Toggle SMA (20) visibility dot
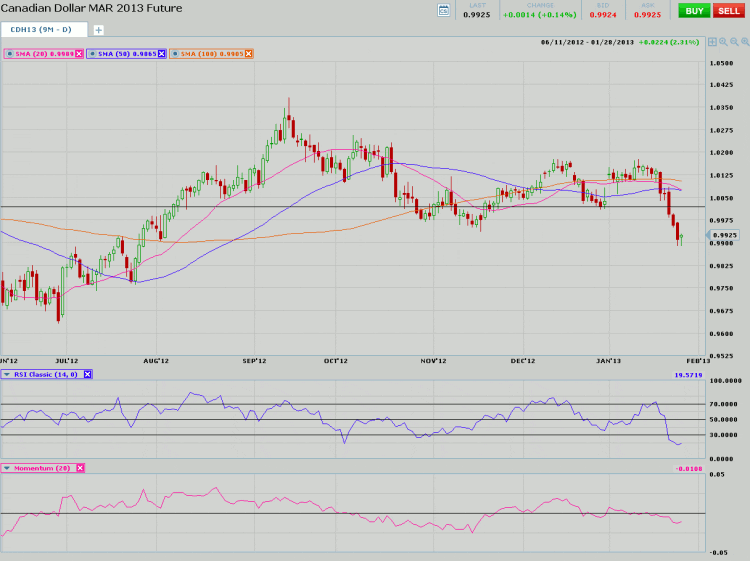Viewport: 750px width, 561px height. 8,53
